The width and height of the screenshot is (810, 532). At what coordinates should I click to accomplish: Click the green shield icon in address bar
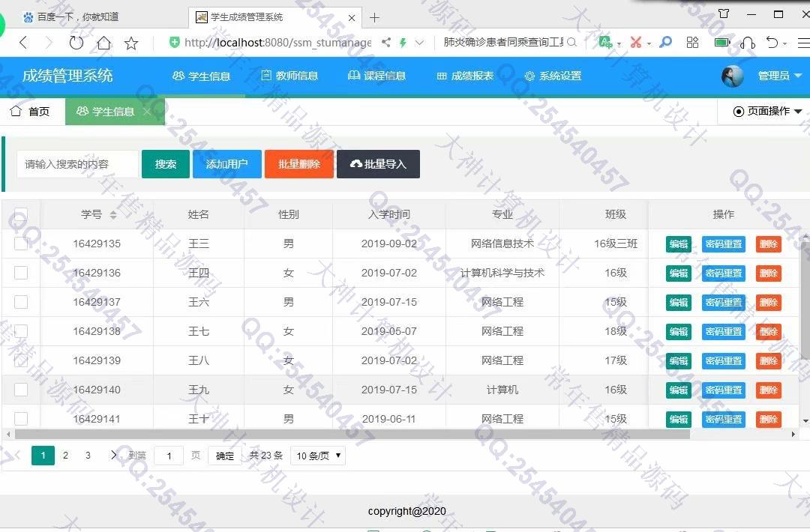[175, 42]
